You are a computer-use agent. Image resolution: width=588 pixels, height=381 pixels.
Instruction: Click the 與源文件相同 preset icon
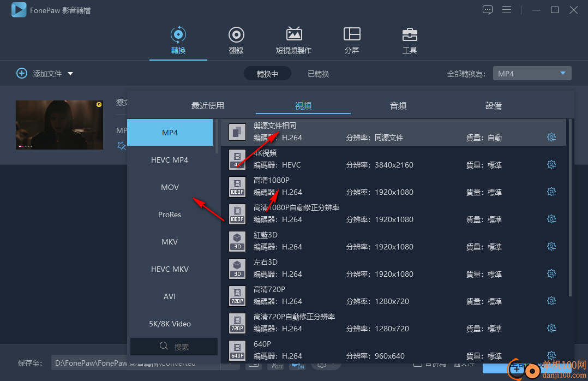[x=237, y=132]
